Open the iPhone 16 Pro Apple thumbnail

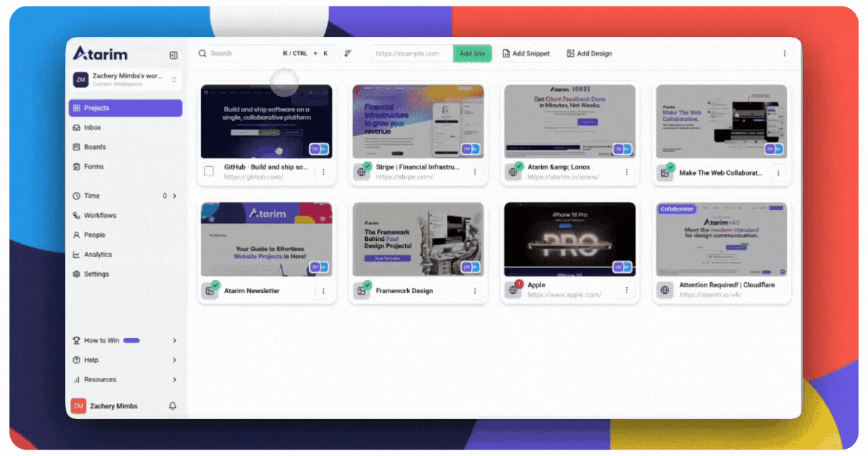pyautogui.click(x=569, y=239)
